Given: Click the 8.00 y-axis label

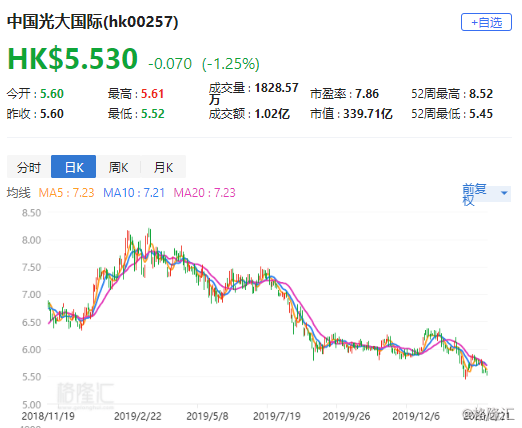Looking at the screenshot, I should pyautogui.click(x=31, y=240).
